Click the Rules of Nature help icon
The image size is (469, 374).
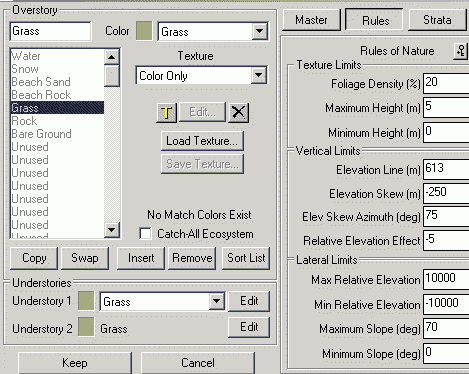461,51
